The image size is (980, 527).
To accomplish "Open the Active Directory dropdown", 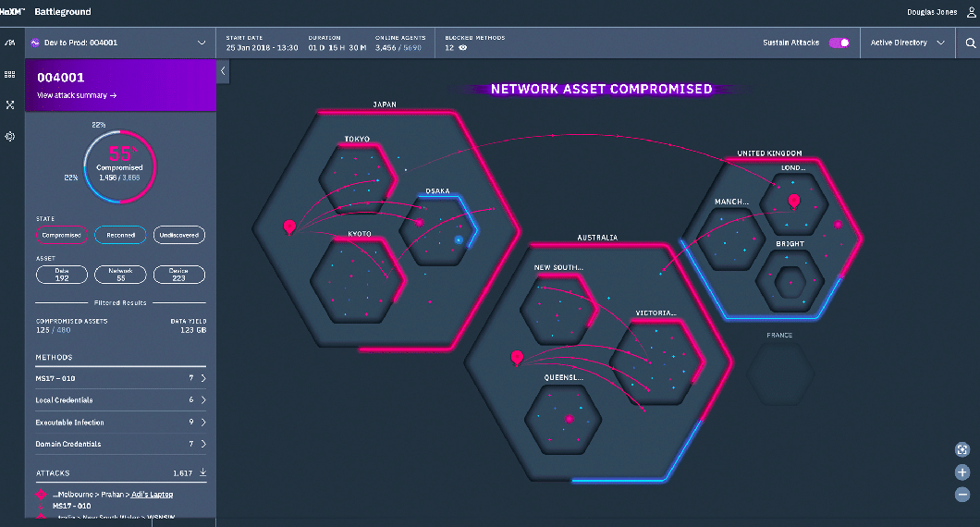I will click(x=908, y=43).
